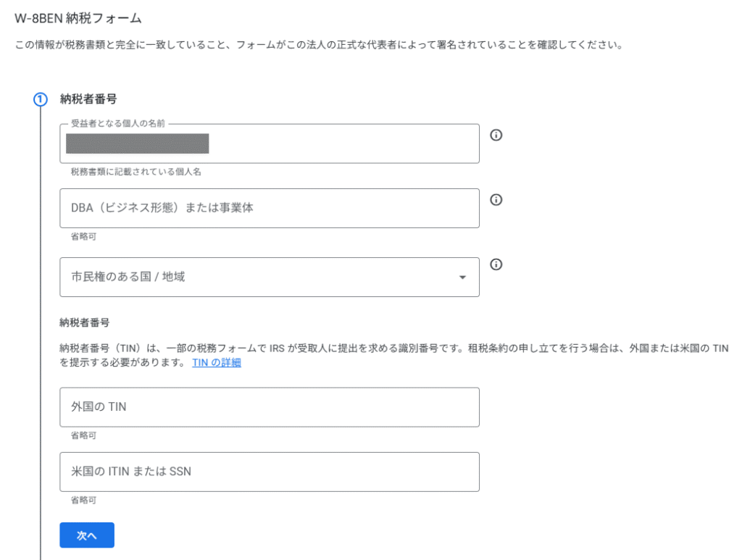
Task: Click the 納税者番号 heading beside step 1
Action: pos(88,100)
